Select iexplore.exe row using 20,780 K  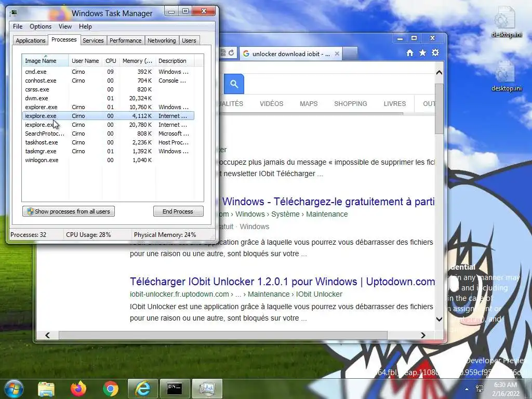[x=108, y=125]
